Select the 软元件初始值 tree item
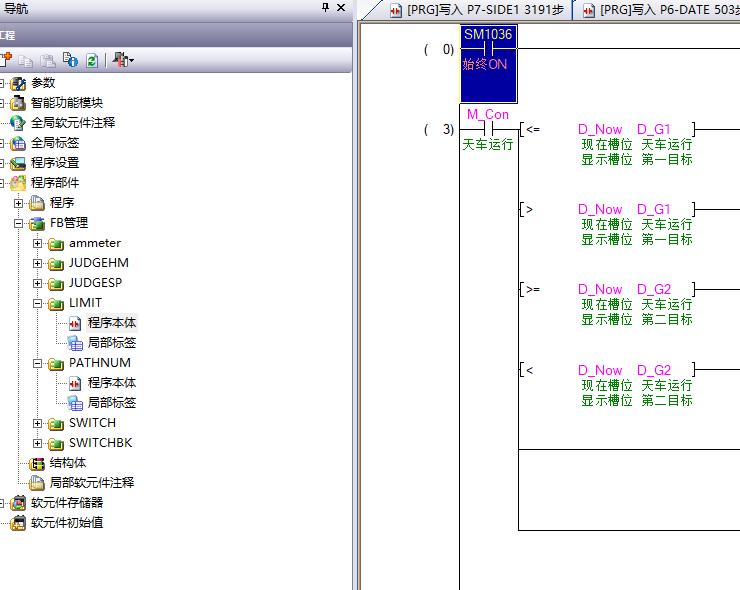Image resolution: width=740 pixels, height=590 pixels. tap(66, 523)
